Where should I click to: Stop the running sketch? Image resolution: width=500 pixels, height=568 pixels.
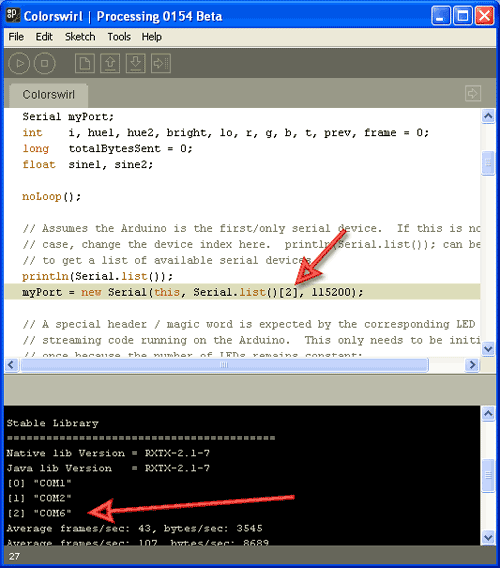click(x=45, y=63)
